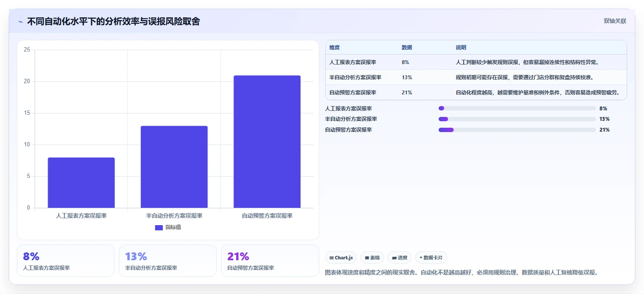Screen dimensions: 644x294
Task: Click x-axis label 半自动分析方案误报率
Action: 174,216
